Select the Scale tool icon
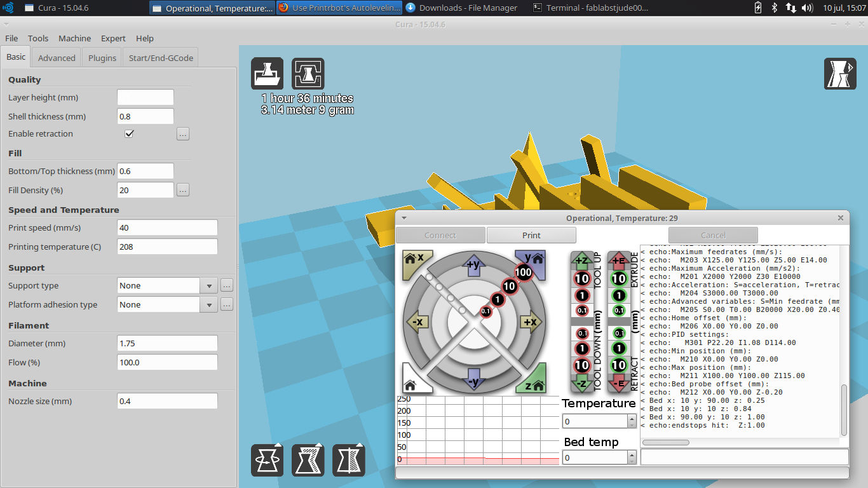Screen dimensions: 868x488 308,460
